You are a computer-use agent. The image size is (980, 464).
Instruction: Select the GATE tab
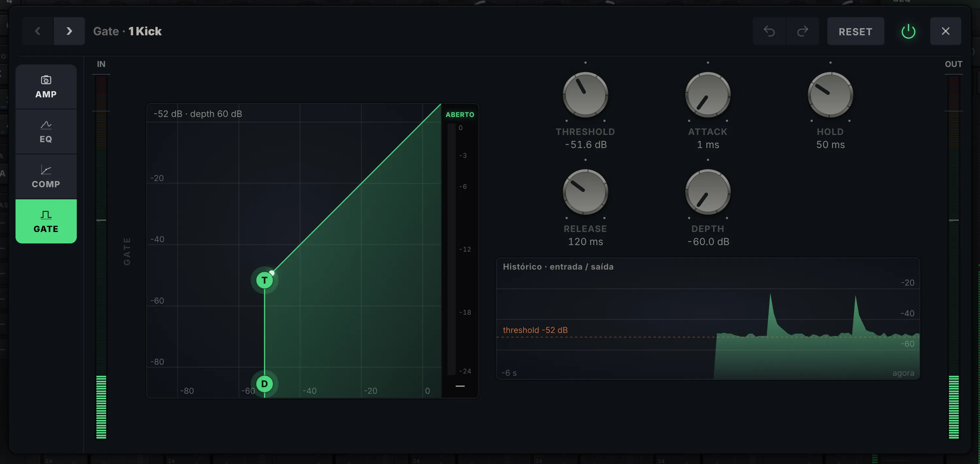click(46, 221)
